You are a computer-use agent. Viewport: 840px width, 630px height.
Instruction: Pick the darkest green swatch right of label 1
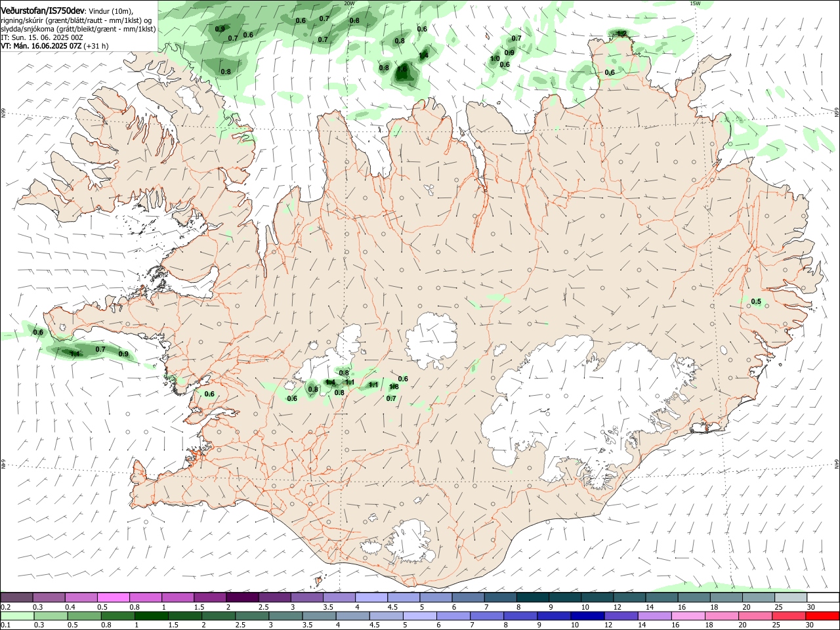click(152, 616)
